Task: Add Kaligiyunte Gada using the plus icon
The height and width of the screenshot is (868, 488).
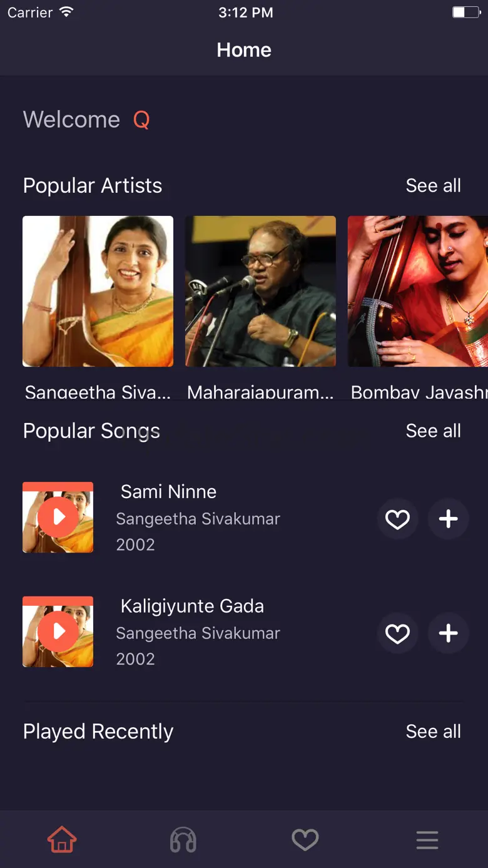Action: coord(448,633)
